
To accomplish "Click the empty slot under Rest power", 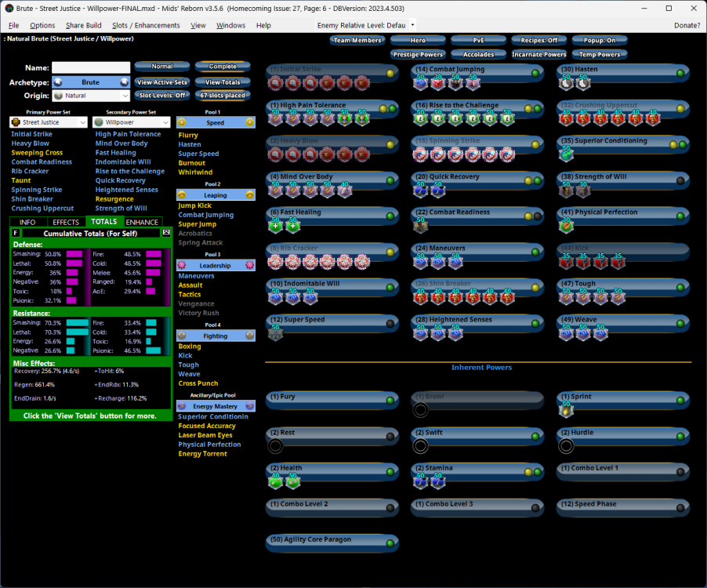I will (x=275, y=446).
